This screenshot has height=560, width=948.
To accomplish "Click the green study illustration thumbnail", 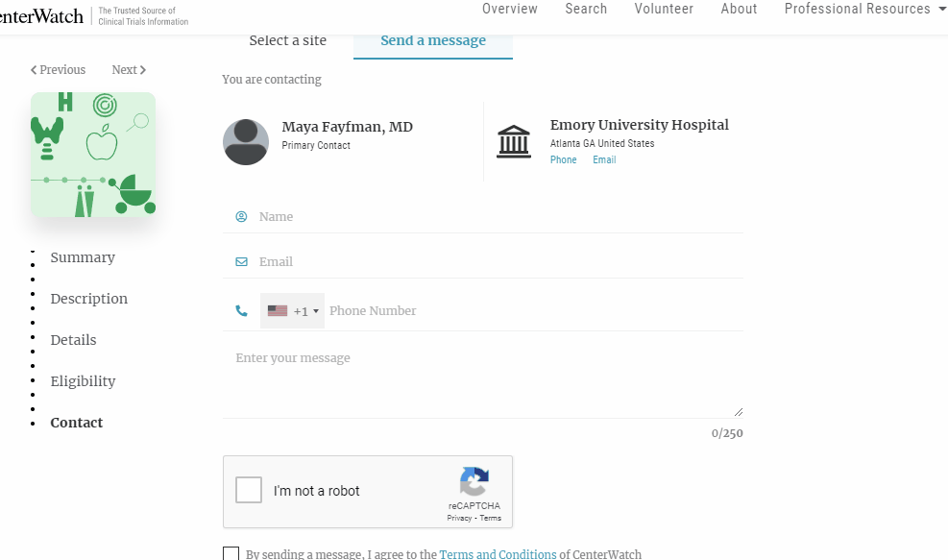I will point(92,155).
